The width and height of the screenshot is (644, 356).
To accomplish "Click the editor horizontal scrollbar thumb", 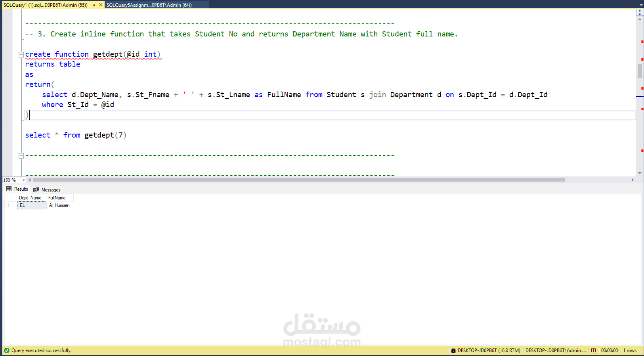I will pyautogui.click(x=299, y=180).
